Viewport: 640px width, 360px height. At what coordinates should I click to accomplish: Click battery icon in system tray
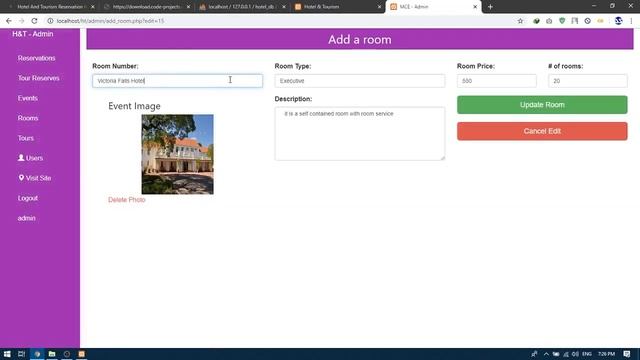click(x=556, y=354)
